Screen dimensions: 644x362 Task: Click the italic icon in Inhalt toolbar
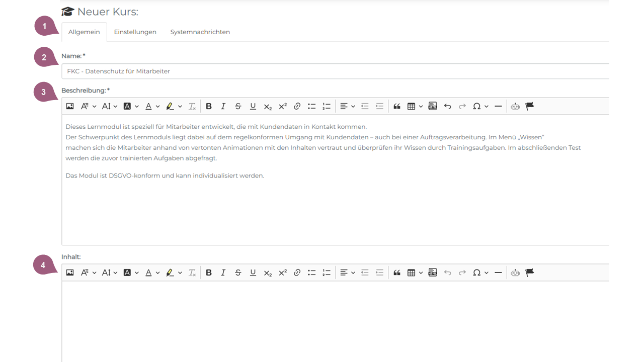[223, 273]
